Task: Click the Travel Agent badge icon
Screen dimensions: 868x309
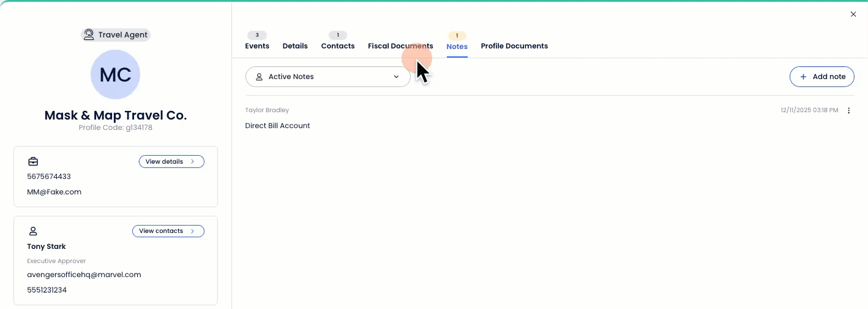Action: (x=89, y=35)
